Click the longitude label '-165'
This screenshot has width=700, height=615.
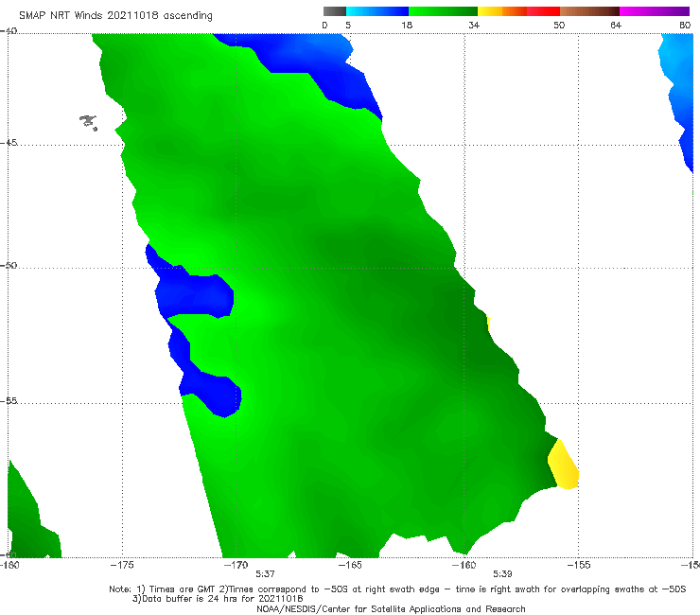click(350, 565)
